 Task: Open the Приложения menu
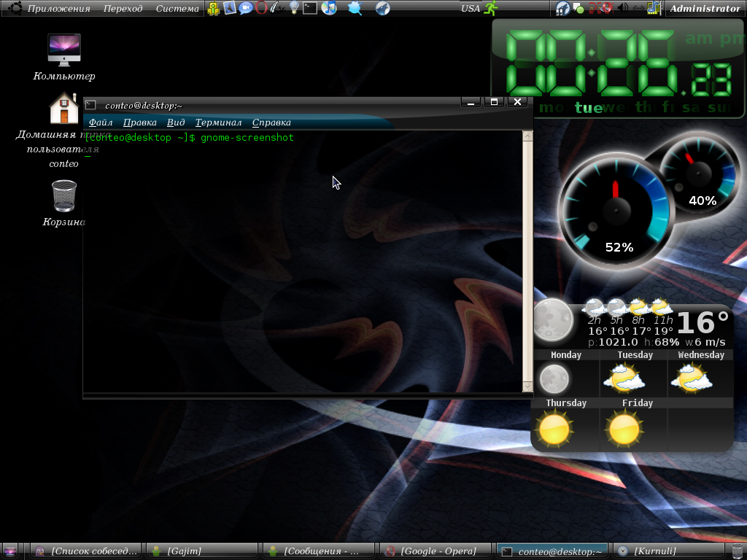(x=58, y=9)
